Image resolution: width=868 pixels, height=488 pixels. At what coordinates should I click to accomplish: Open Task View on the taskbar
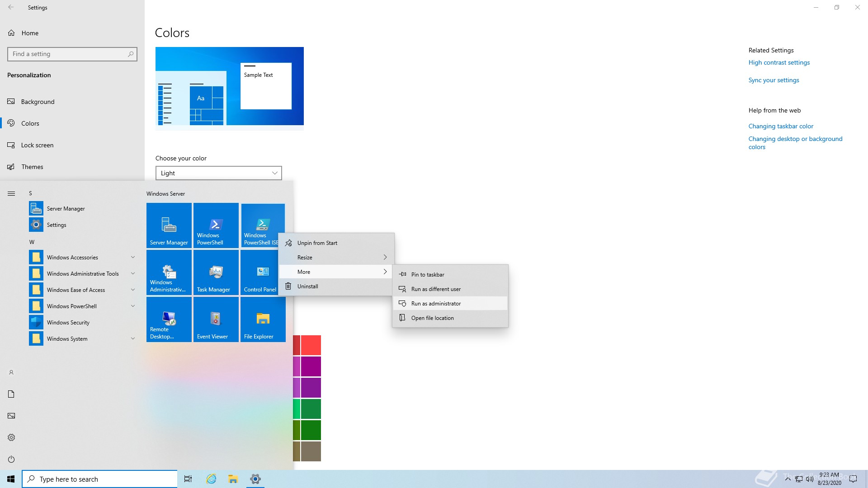tap(188, 479)
